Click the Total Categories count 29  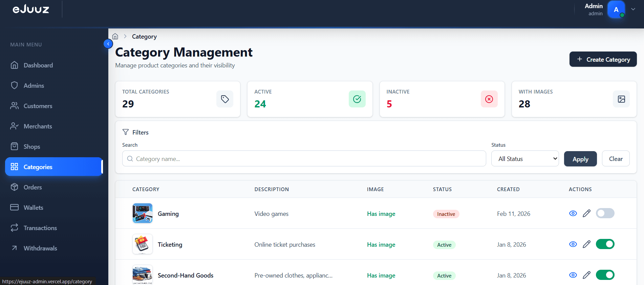tap(128, 104)
